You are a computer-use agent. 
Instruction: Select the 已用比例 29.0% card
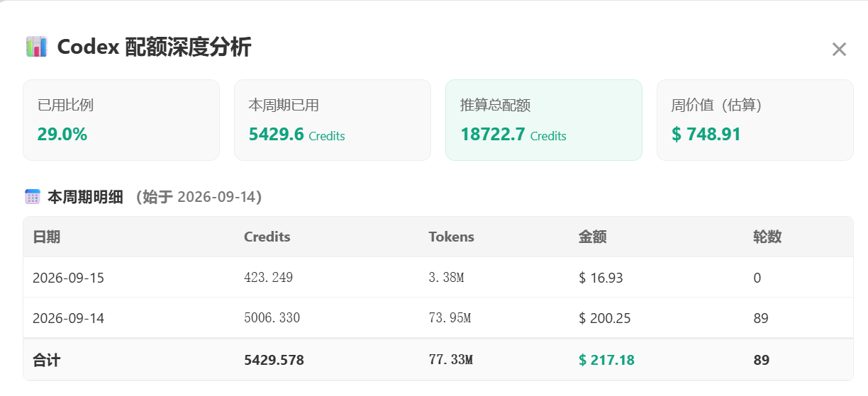121,120
